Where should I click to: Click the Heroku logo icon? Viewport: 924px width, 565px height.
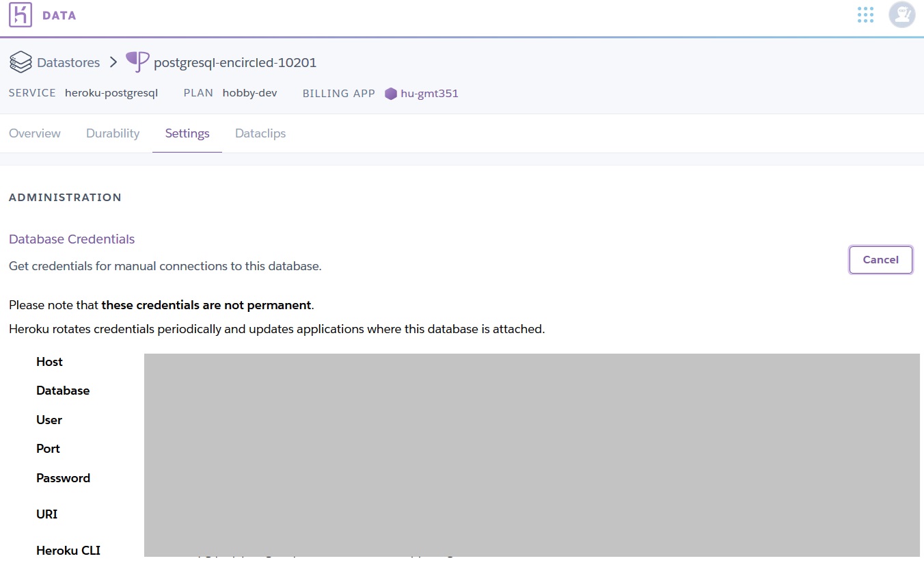[x=21, y=15]
